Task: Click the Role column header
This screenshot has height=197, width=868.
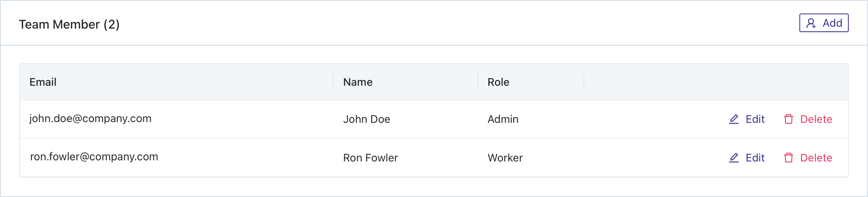Action: pyautogui.click(x=498, y=82)
